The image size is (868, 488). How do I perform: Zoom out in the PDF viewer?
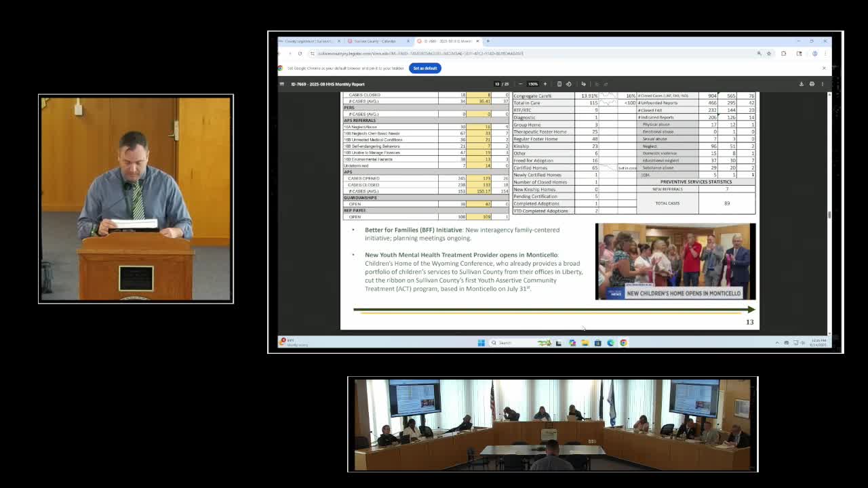tap(521, 84)
